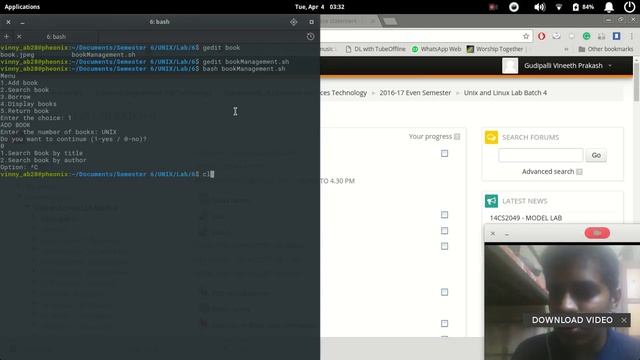Open the clock showing Tue, Apr 4
The width and height of the screenshot is (640, 360).
point(320,7)
